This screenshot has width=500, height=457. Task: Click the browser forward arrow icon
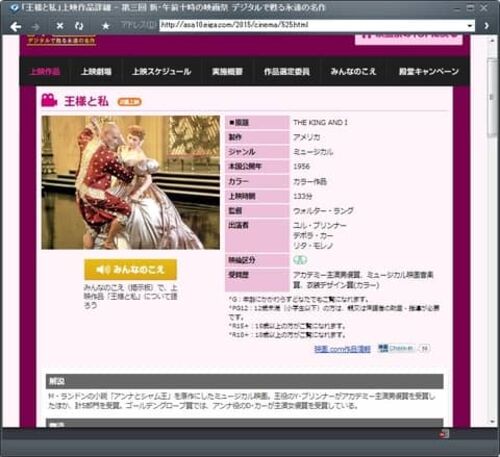click(36, 26)
